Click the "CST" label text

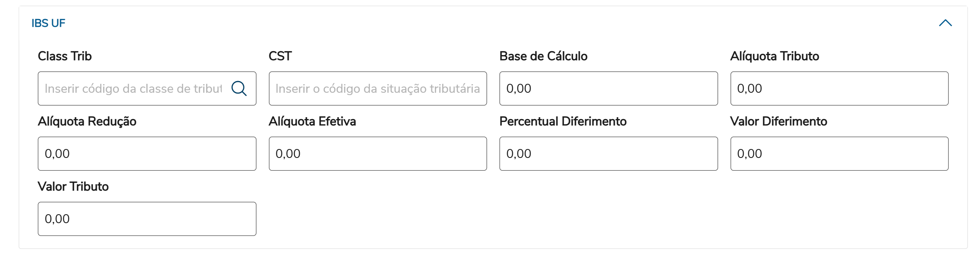(x=280, y=56)
